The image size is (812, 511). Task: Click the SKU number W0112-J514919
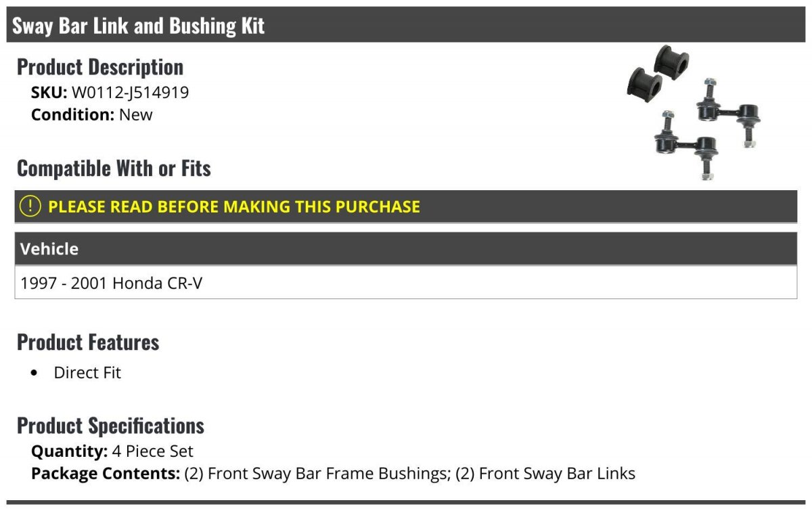point(130,92)
